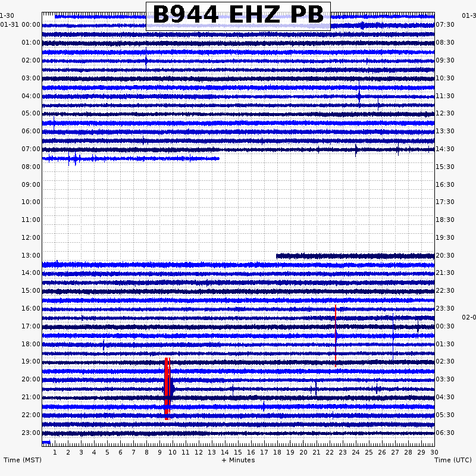Select the 02:00 MST row label
This screenshot has height=476, width=476.
pos(31,60)
